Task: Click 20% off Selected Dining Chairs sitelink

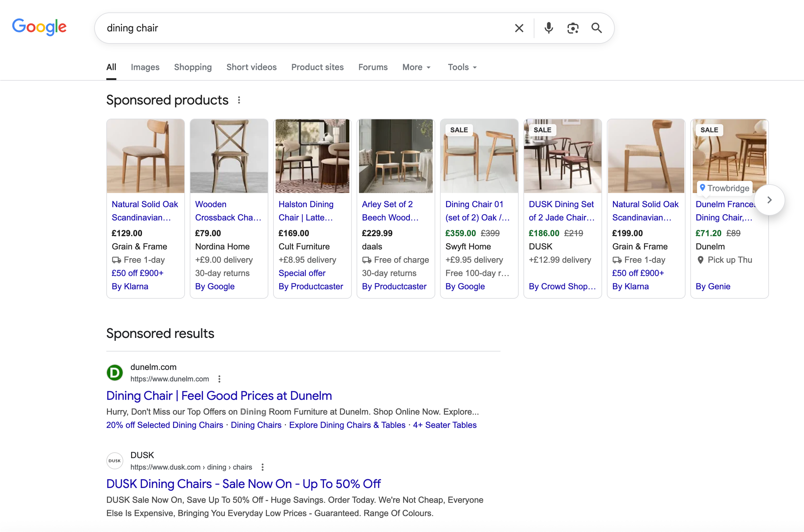Action: 165,425
